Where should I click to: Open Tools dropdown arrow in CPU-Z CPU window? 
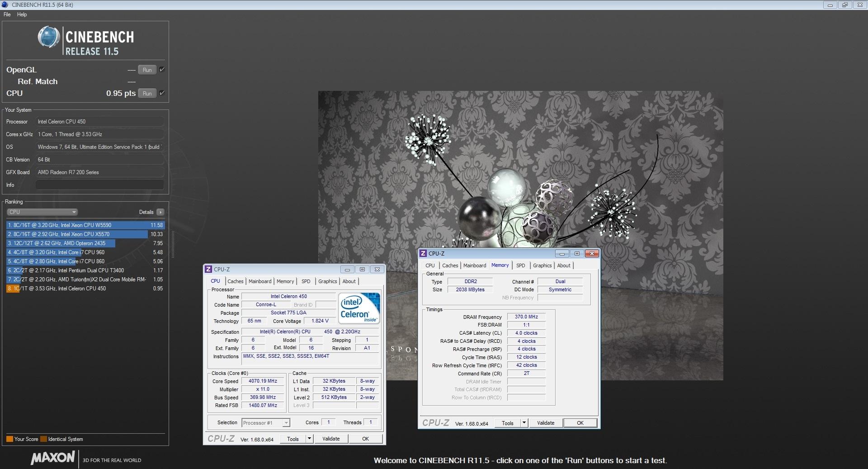click(309, 439)
